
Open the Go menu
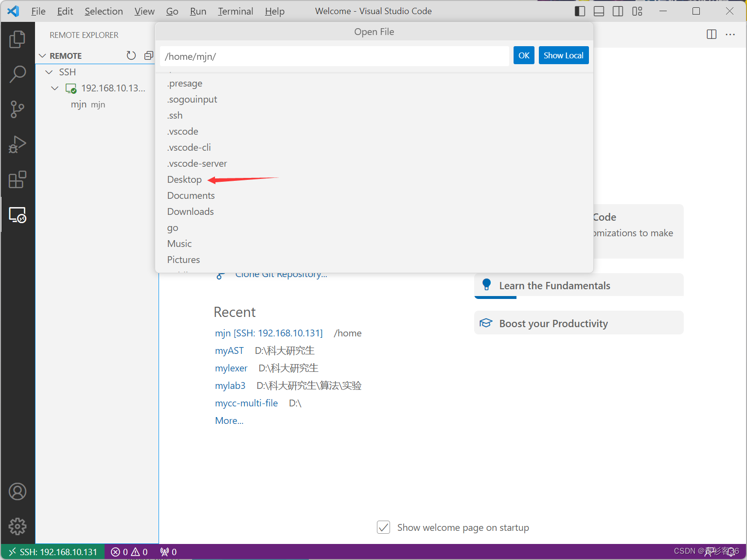tap(172, 11)
